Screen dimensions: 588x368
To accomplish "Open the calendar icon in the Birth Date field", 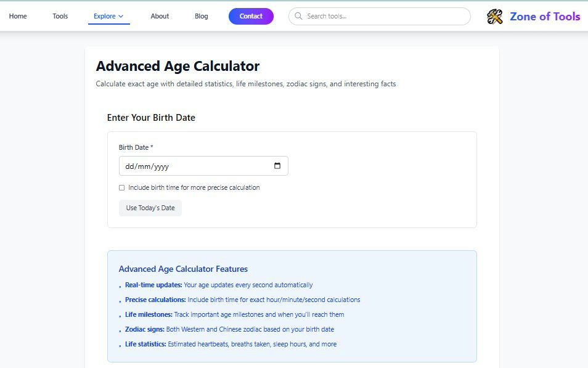I will pyautogui.click(x=278, y=165).
